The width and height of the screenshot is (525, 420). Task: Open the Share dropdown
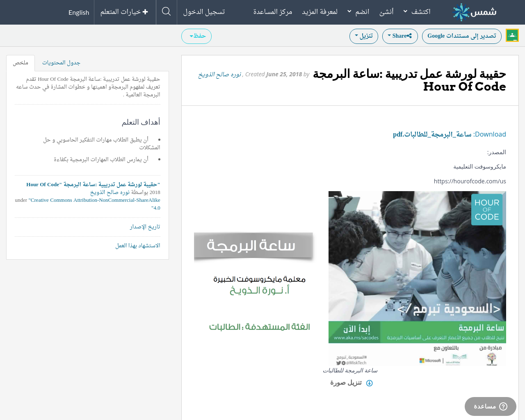click(399, 36)
